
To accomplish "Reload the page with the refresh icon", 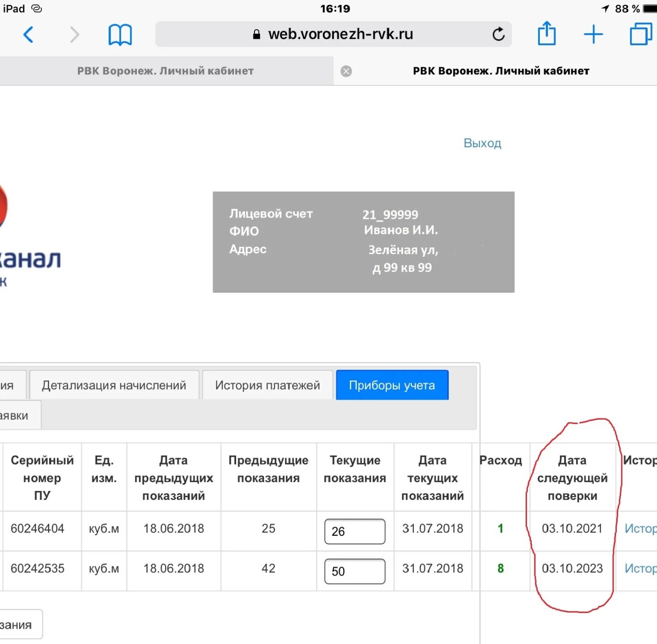I will 498,34.
